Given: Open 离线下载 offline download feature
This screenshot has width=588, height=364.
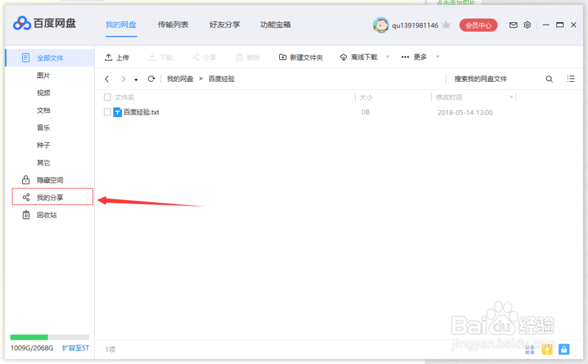Looking at the screenshot, I should (359, 57).
